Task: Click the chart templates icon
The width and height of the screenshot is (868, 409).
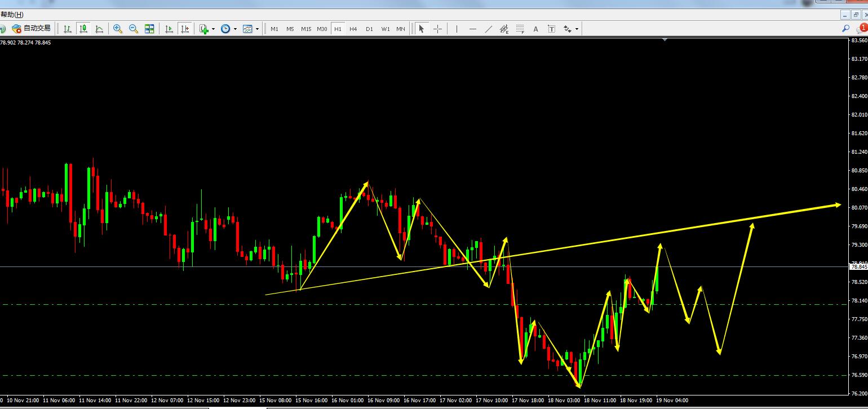Action: (247, 28)
